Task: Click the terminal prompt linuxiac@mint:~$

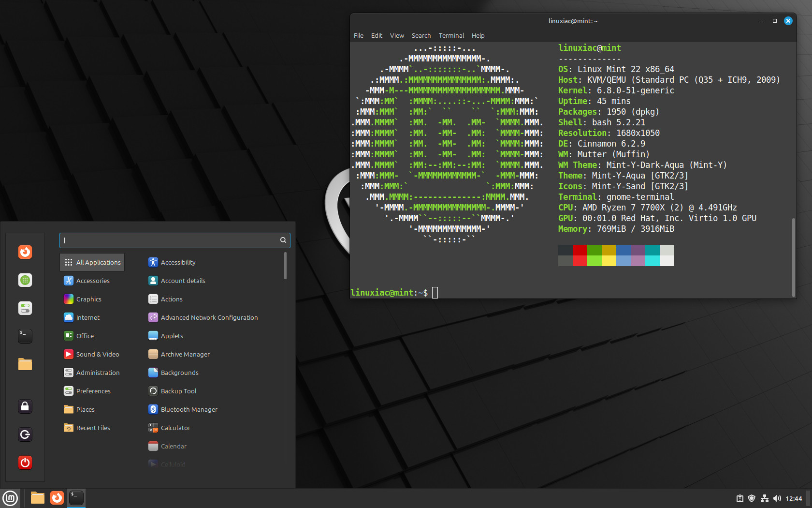Action: [x=389, y=293]
